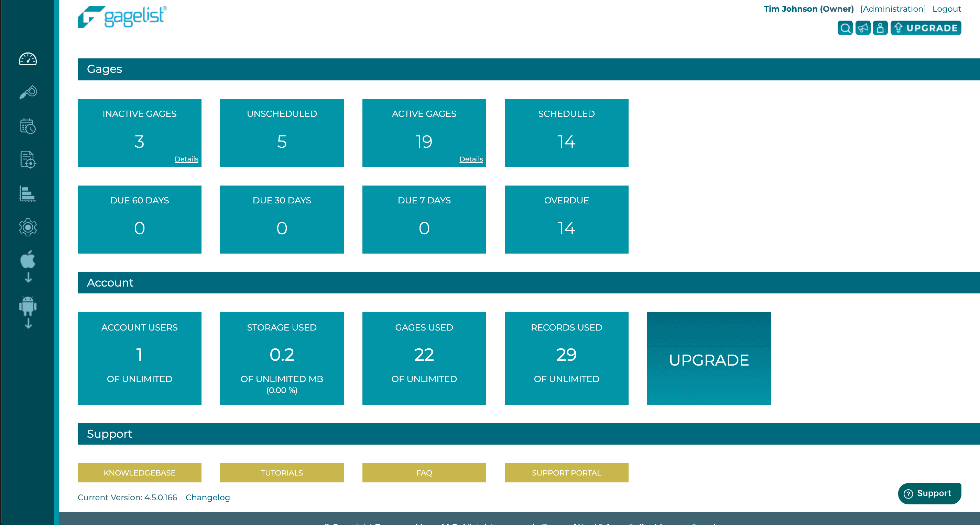Click the SUPPORT PORTAL button
Viewport: 980px width, 525px height.
[x=566, y=472]
